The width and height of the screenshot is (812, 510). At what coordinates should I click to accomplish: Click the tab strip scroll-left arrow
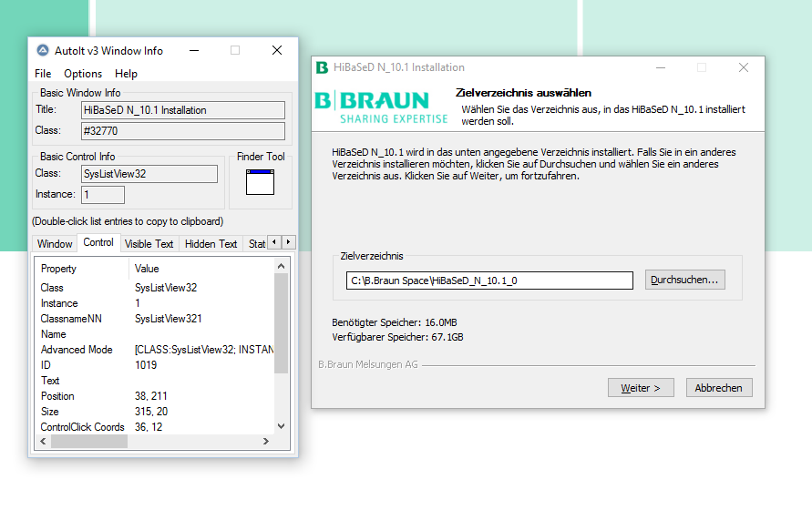tap(274, 242)
